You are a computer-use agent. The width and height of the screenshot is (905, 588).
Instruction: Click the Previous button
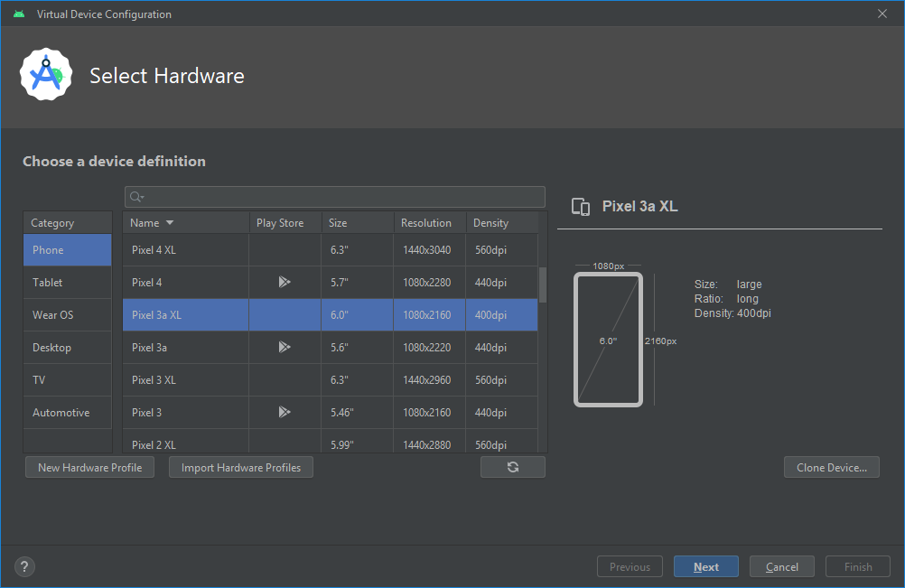click(x=630, y=566)
